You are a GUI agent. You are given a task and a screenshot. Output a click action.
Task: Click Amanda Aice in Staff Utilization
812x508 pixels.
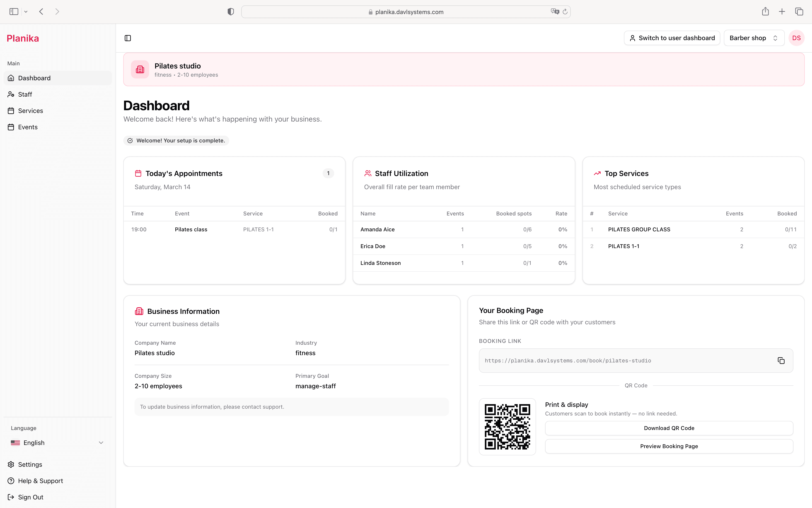coord(464,230)
